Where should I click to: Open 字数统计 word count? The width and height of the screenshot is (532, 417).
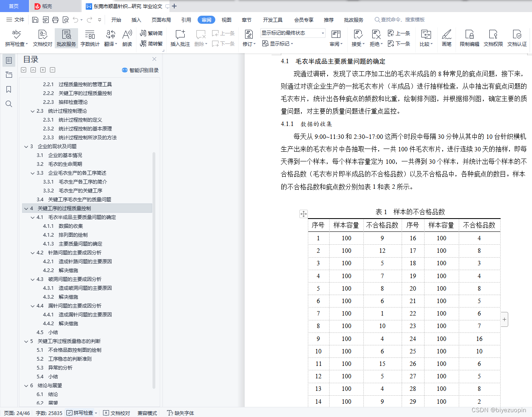90,38
